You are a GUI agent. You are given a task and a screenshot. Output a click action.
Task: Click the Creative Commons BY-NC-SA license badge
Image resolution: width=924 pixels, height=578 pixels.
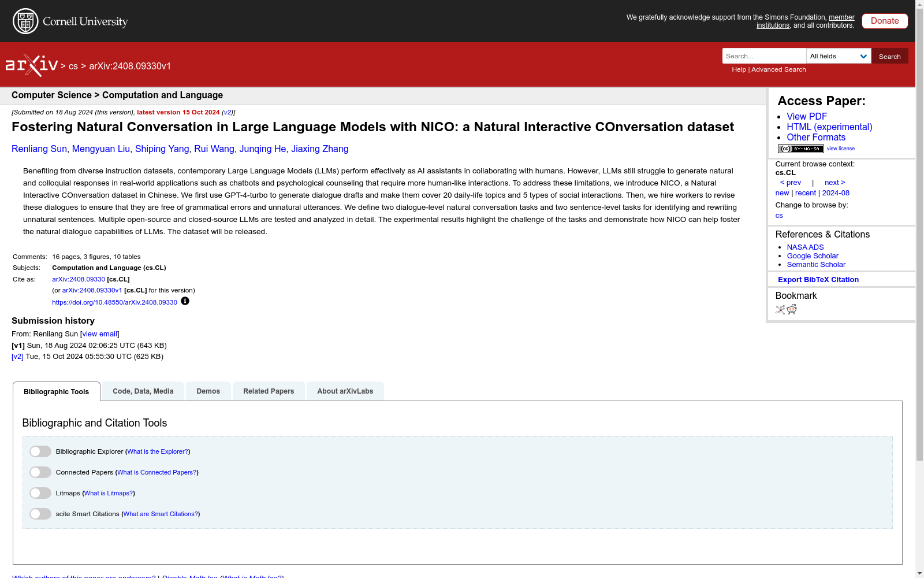click(x=800, y=149)
